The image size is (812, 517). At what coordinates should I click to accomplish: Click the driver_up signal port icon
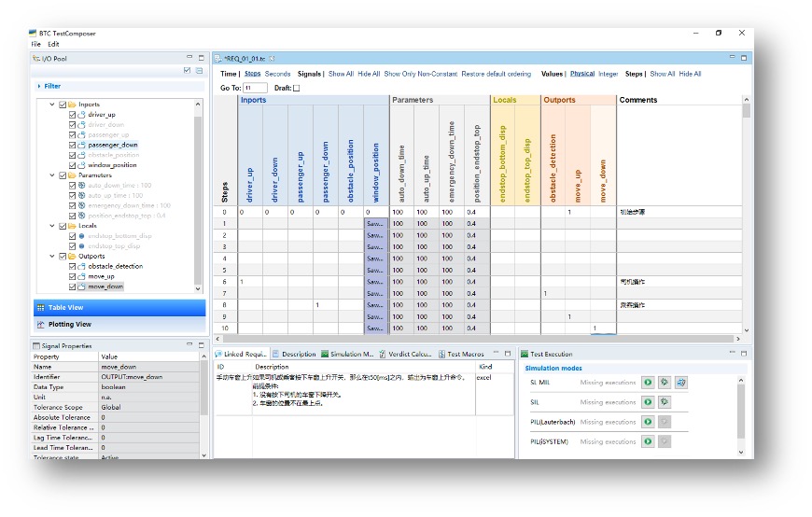[82, 115]
